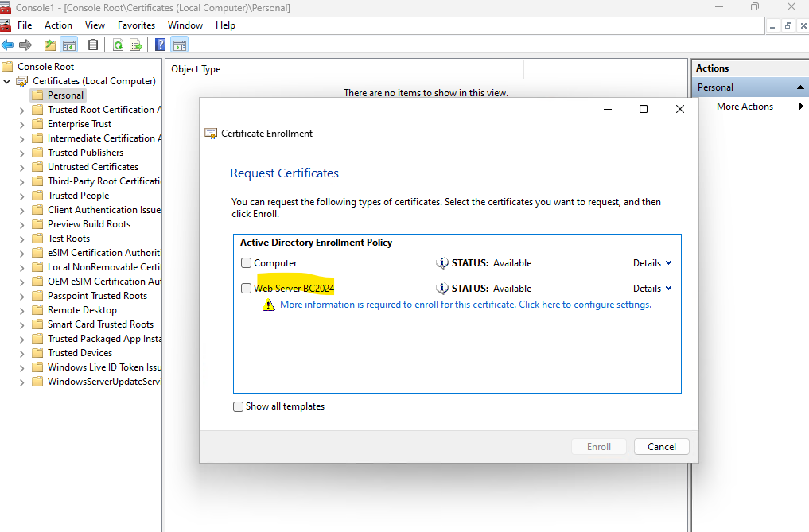The height and width of the screenshot is (532, 809).
Task: Open the Window menu
Action: [x=185, y=25]
